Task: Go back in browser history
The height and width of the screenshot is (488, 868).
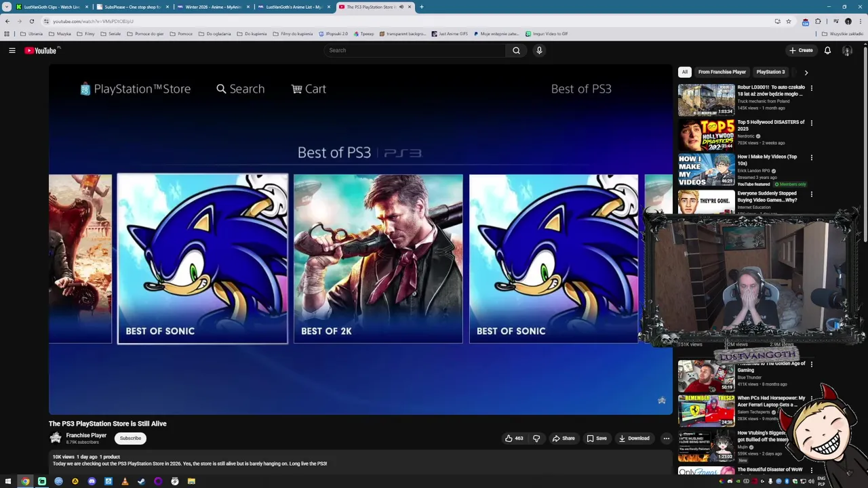Action: pyautogui.click(x=7, y=21)
